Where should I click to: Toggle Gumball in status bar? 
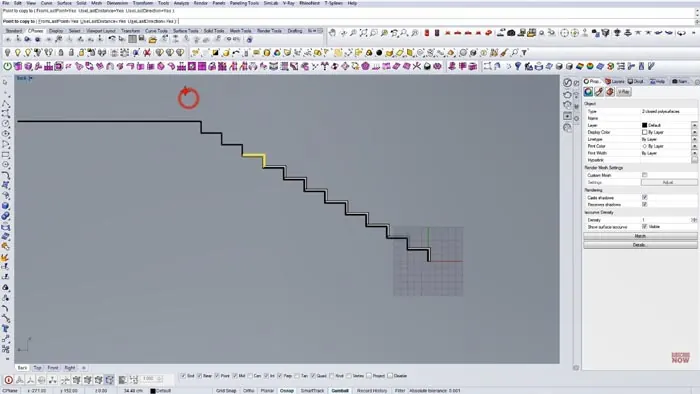340,390
